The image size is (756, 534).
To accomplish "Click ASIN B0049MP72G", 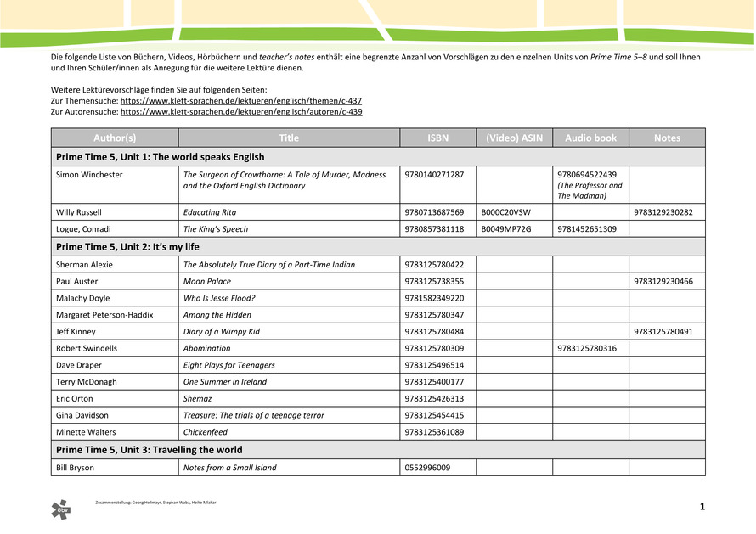I will pyautogui.click(x=505, y=229).
